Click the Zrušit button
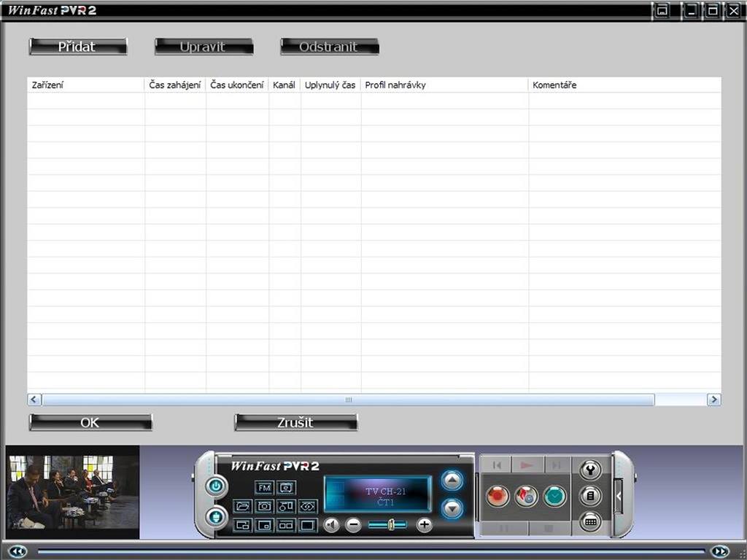 coord(296,422)
